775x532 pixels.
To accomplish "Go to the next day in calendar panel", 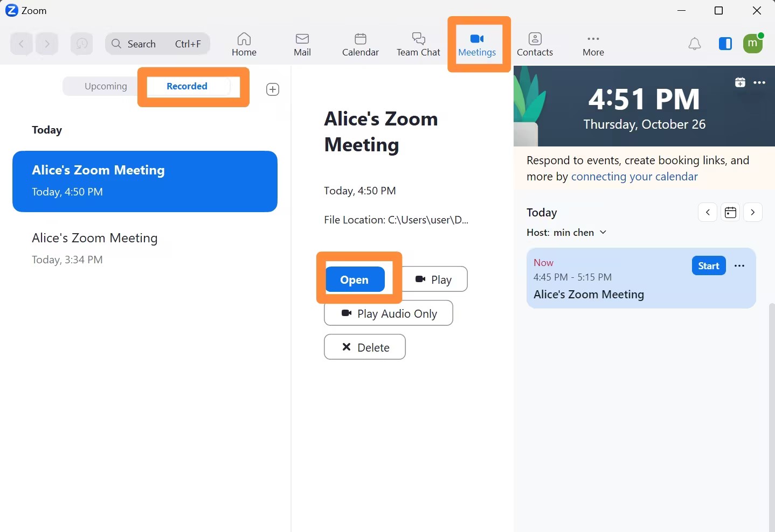I will [753, 213].
